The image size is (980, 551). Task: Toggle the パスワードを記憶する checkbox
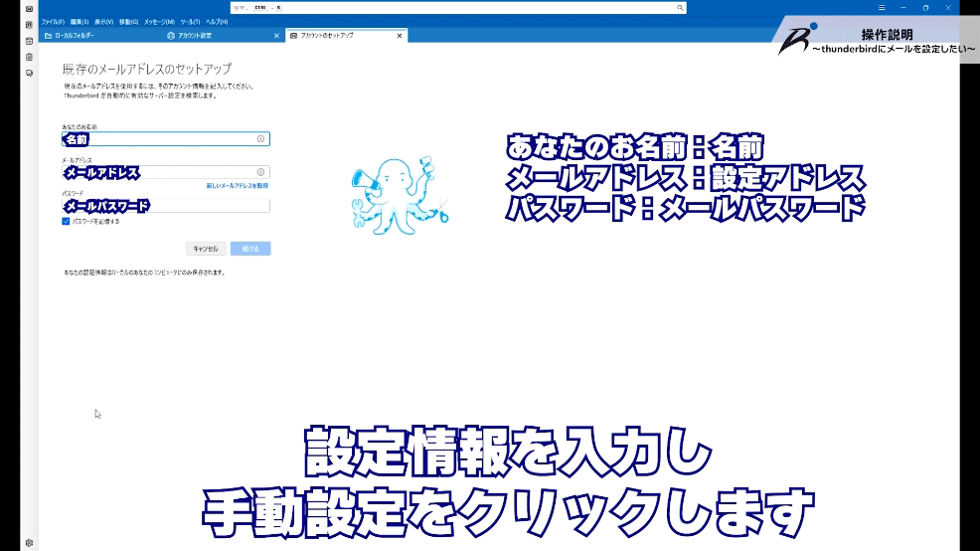click(66, 222)
